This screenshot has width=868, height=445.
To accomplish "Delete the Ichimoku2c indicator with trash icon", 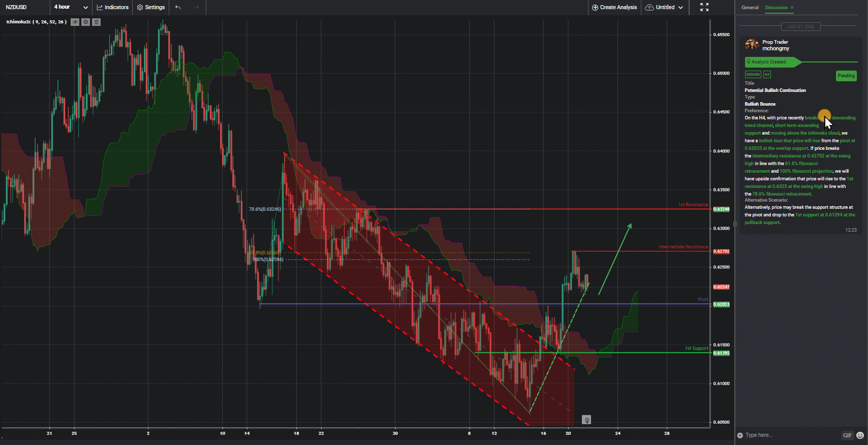I will pyautogui.click(x=97, y=22).
